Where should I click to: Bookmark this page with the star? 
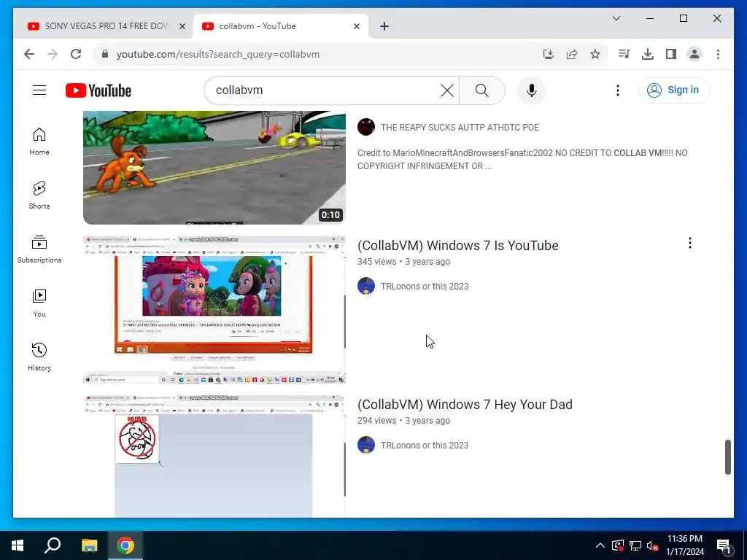pyautogui.click(x=595, y=54)
